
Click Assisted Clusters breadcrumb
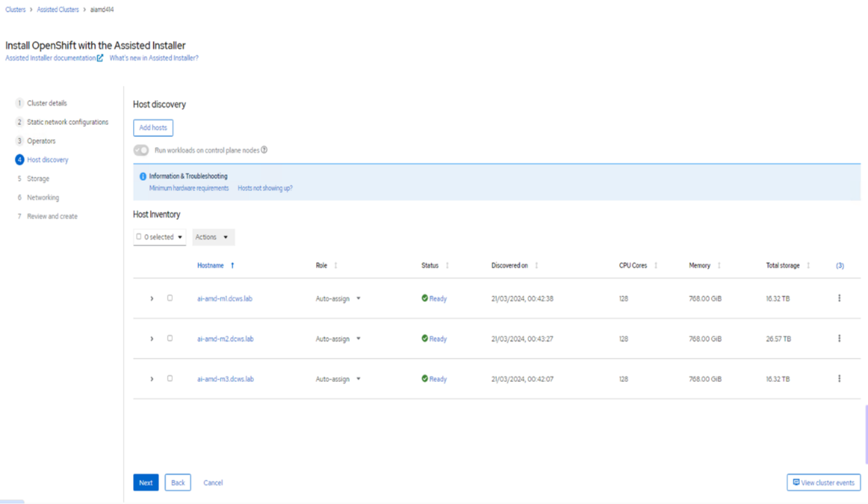pyautogui.click(x=58, y=9)
